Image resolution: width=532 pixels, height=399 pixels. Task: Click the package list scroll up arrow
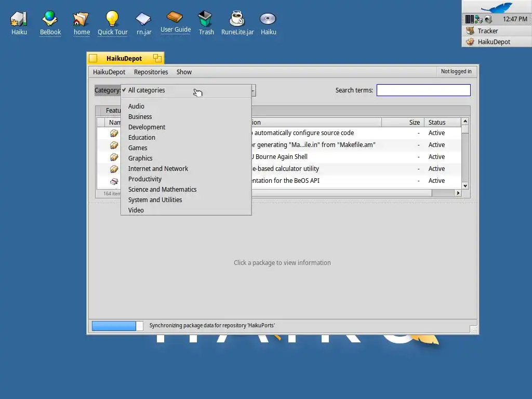pyautogui.click(x=465, y=121)
